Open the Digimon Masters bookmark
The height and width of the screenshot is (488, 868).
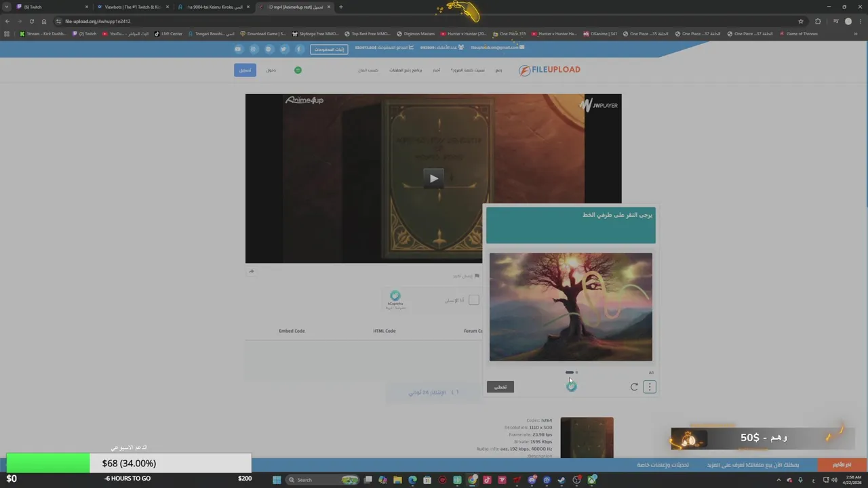(416, 34)
